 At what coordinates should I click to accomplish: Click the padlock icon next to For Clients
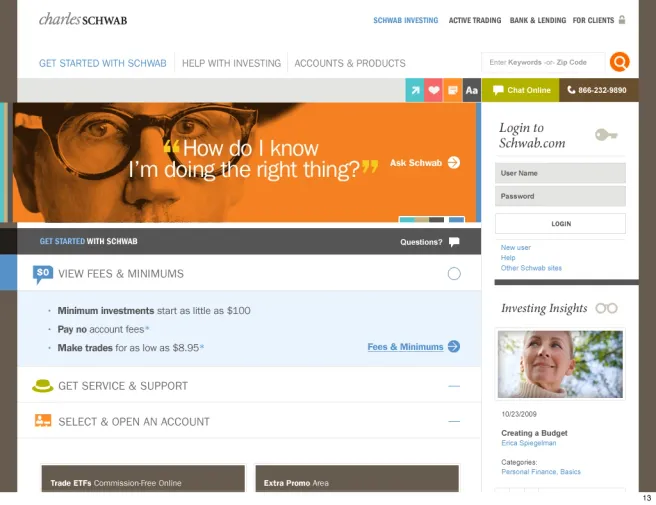click(622, 20)
